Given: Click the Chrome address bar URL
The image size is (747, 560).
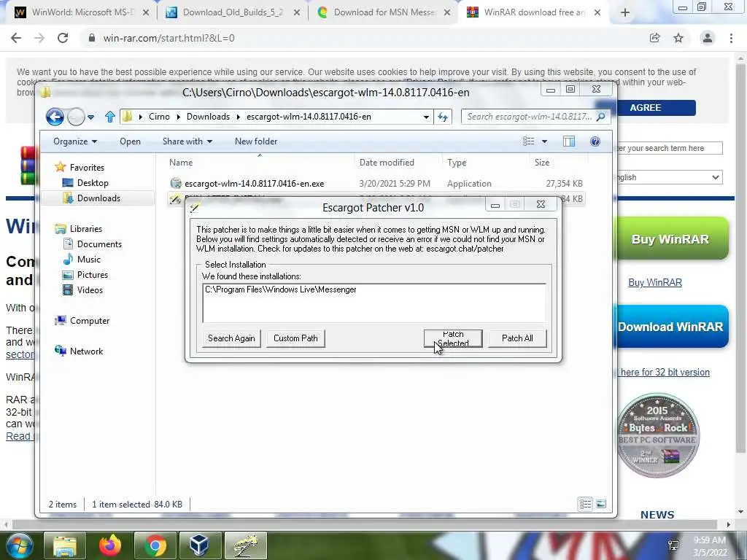Looking at the screenshot, I should [169, 38].
